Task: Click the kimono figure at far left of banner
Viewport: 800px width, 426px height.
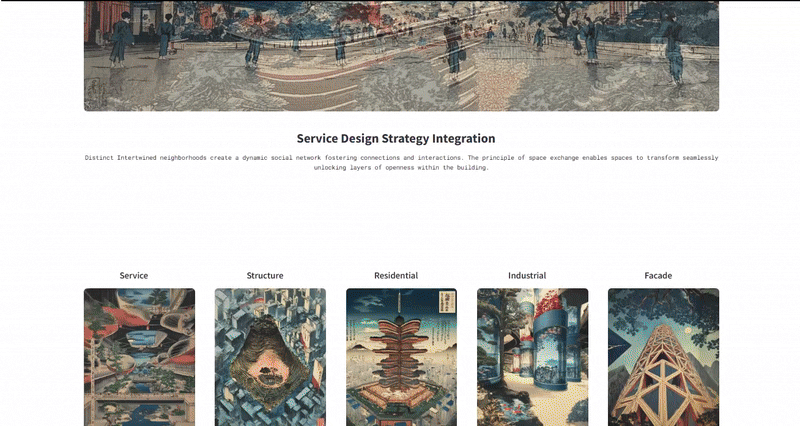Action: [x=119, y=40]
